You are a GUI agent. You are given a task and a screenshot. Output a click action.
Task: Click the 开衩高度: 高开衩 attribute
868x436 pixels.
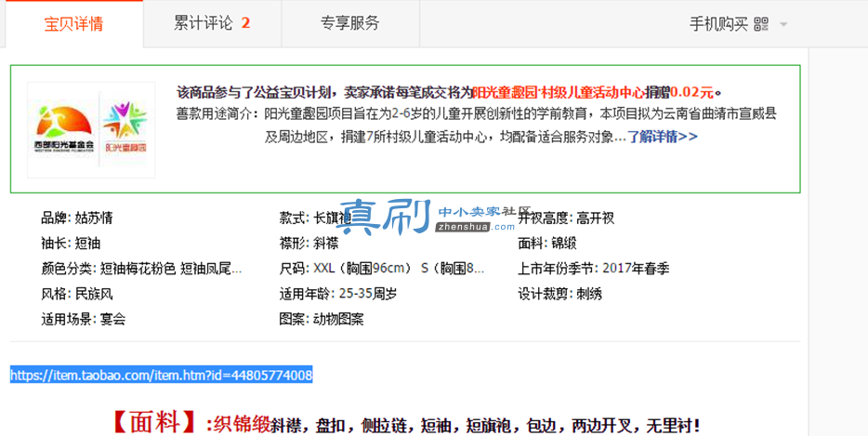(566, 218)
